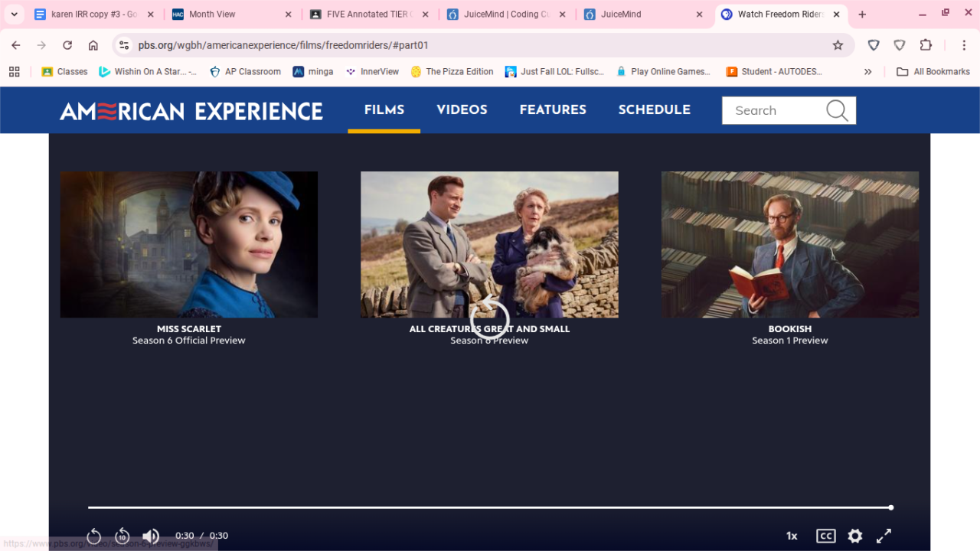Click the browser address bar URL
This screenshot has height=551, width=980.
(283, 45)
